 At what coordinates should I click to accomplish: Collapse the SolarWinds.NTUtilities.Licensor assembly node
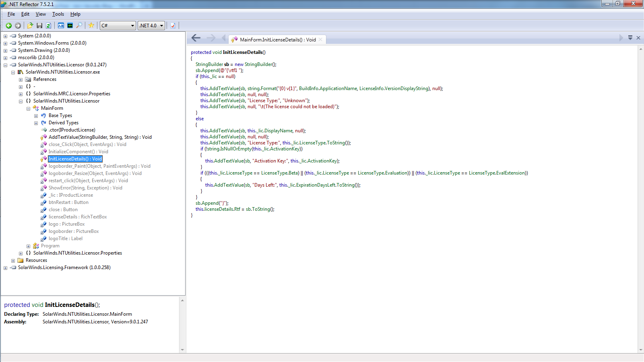coord(5,65)
